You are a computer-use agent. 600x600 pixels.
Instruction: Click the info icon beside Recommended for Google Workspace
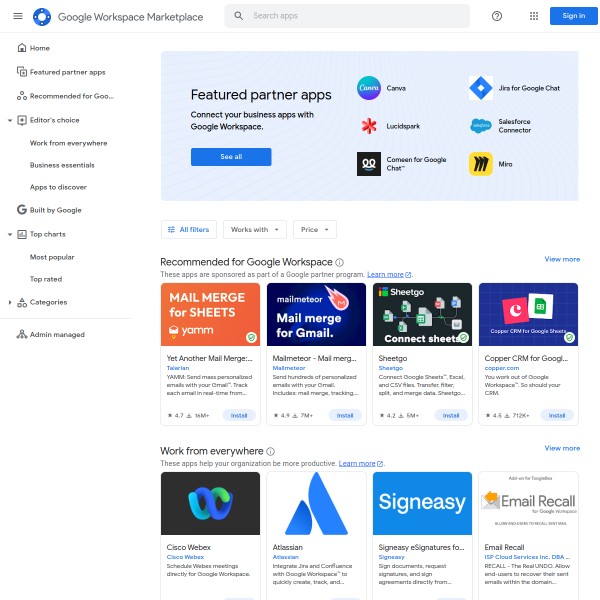tap(339, 262)
